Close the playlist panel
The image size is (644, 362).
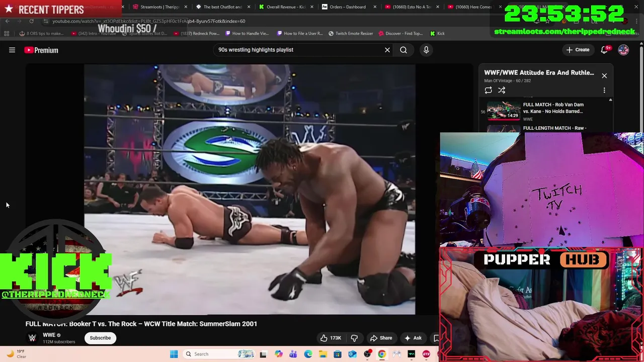point(604,76)
